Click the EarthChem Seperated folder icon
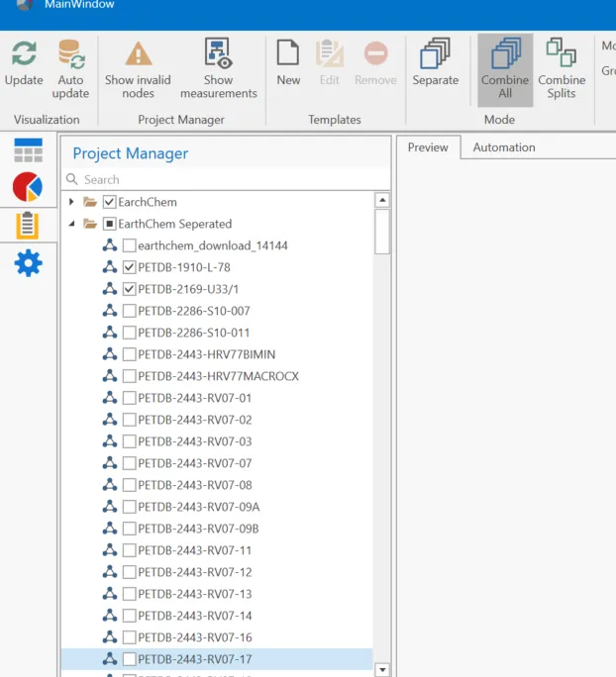616x677 pixels. (90, 224)
